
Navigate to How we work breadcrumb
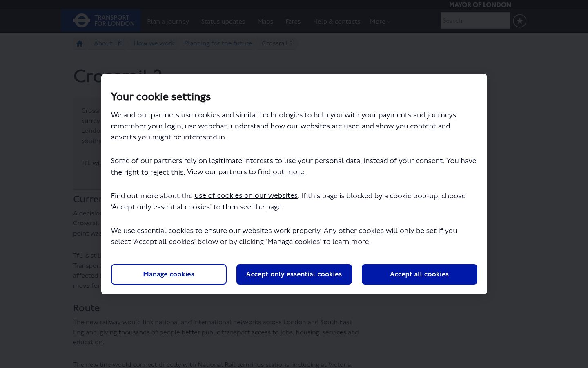154,43
